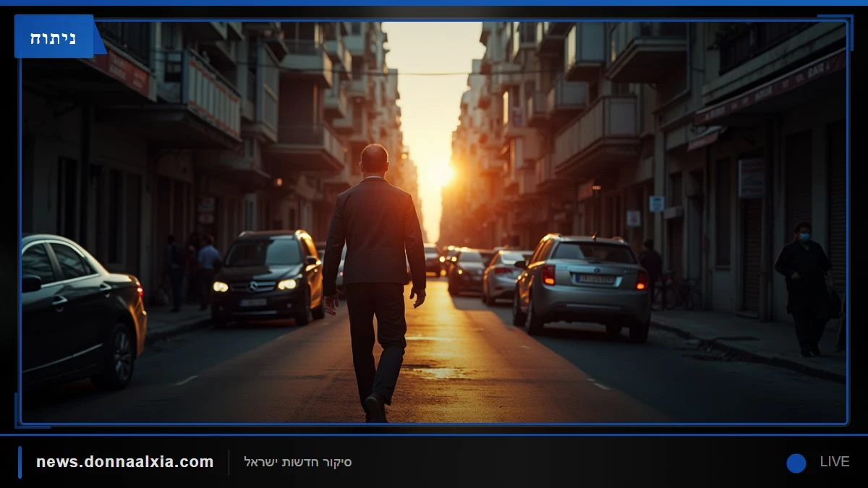The image size is (868, 488).
Task: Open the news.donnaalxia.com link
Action: pos(125,462)
